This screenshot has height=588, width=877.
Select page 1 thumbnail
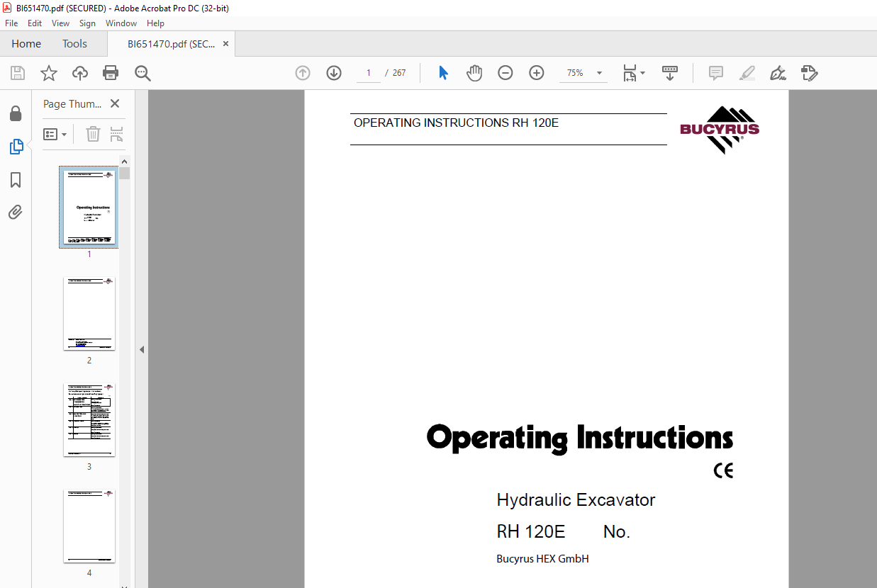click(x=89, y=208)
